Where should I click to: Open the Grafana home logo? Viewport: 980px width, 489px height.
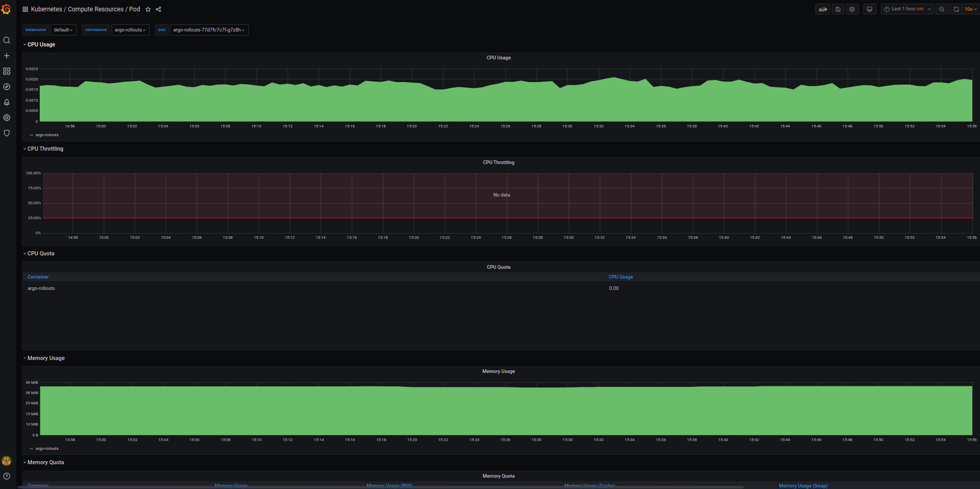(x=6, y=9)
